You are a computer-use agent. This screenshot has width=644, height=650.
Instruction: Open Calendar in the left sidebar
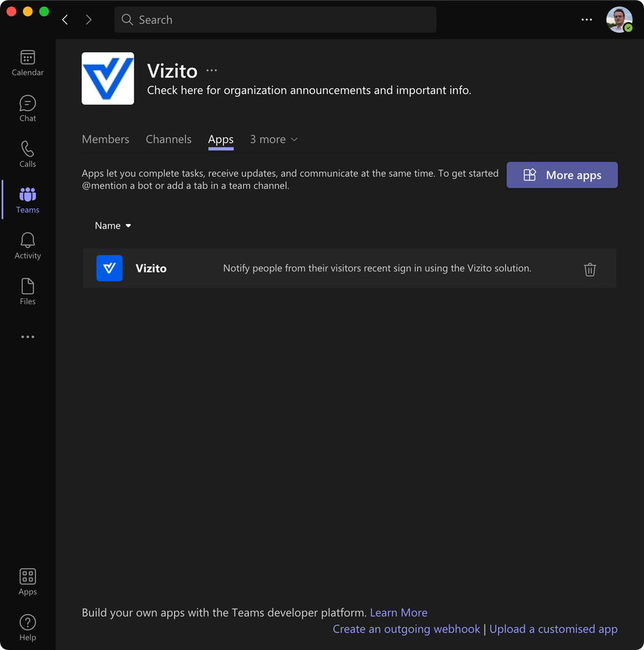click(27, 63)
